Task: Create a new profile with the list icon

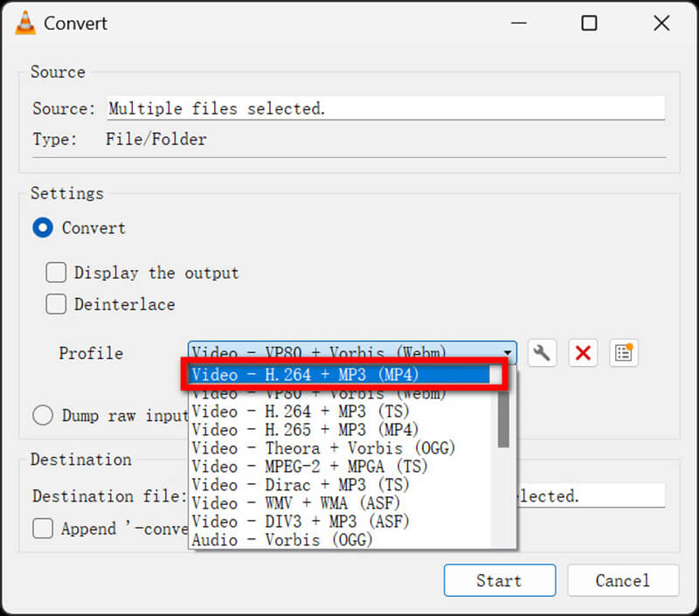Action: point(624,353)
